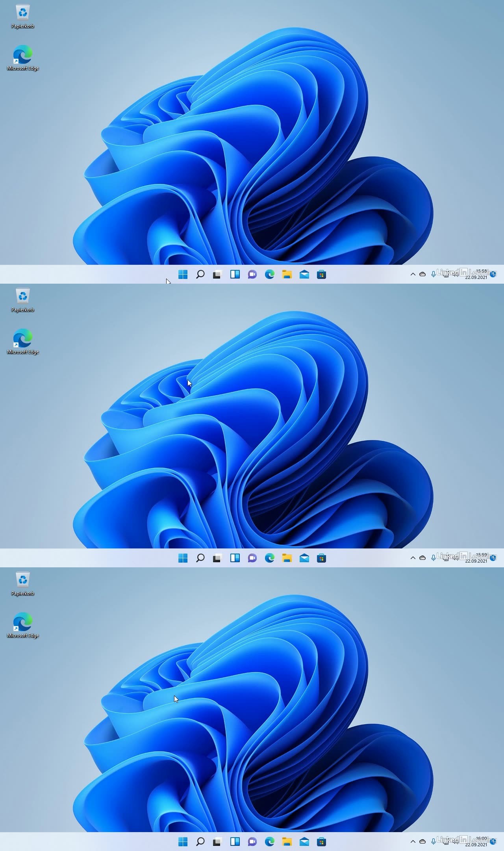The width and height of the screenshot is (504, 851).
Task: Expand hidden tray icons in top desktop frame
Action: click(x=413, y=274)
